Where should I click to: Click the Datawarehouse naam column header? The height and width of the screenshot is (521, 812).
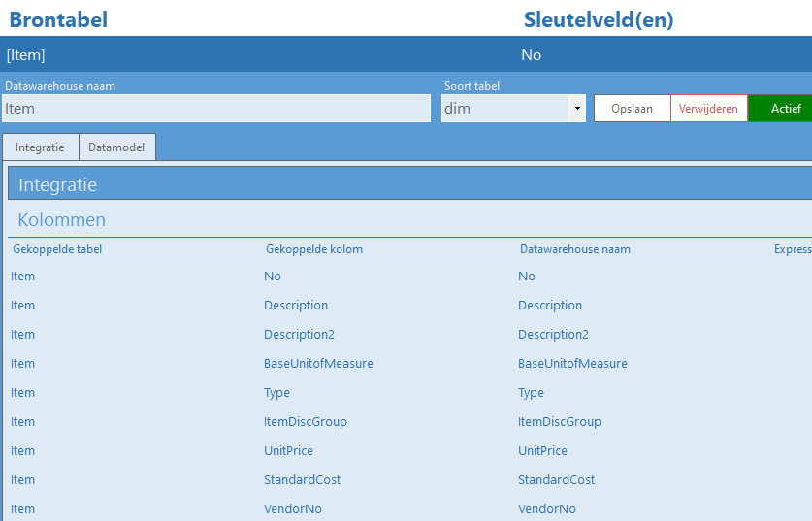click(574, 249)
